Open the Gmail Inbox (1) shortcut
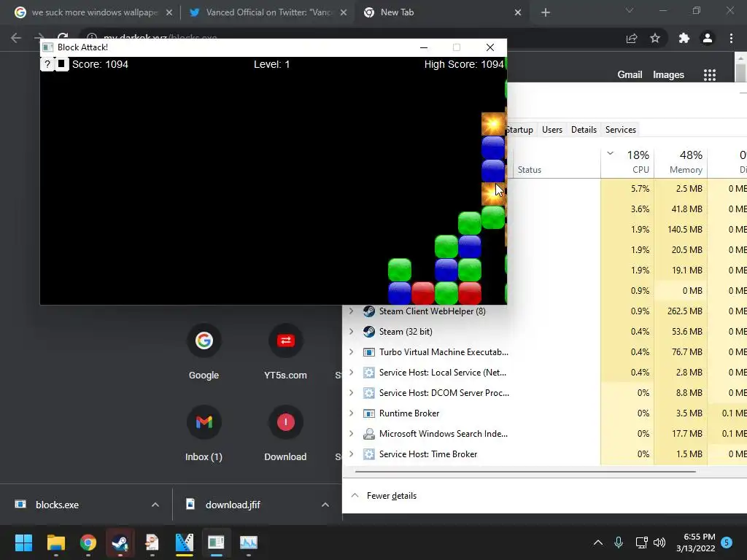Viewport: 747px width, 560px height. point(204,434)
